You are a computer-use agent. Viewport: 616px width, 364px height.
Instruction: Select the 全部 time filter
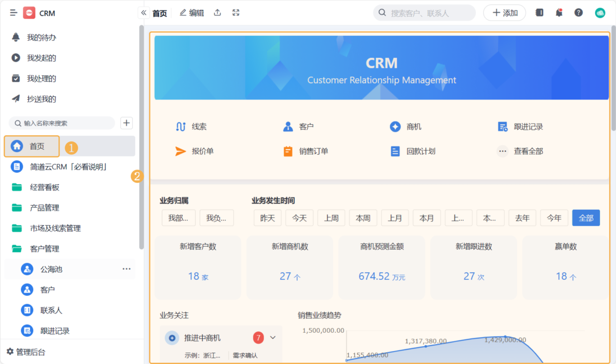click(x=586, y=218)
